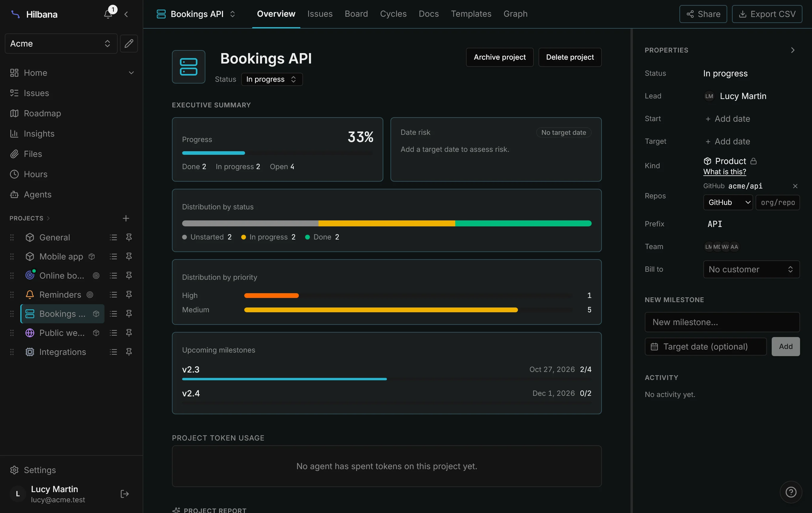812x513 pixels.
Task: Switch to the Issues tab
Action: point(320,14)
